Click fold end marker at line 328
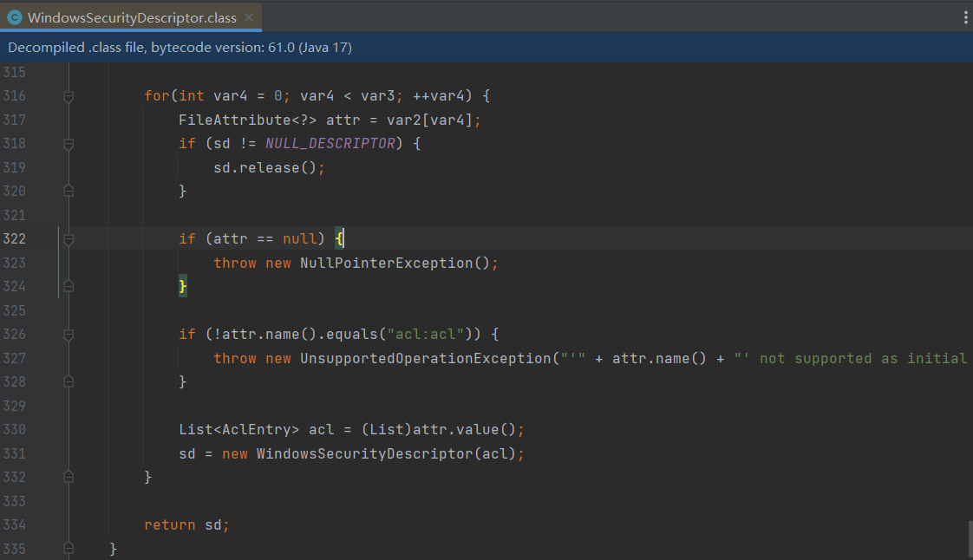Viewport: 973px width, 560px height. [x=69, y=382]
